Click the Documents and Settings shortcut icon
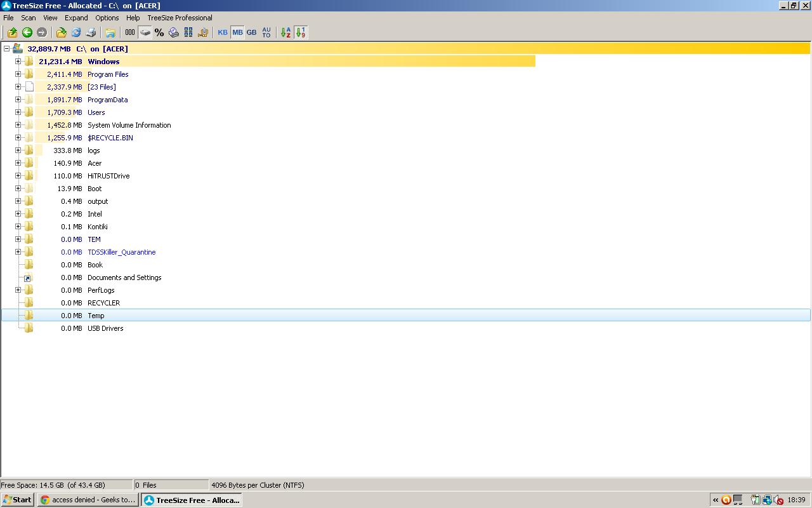812x508 pixels. [x=27, y=277]
